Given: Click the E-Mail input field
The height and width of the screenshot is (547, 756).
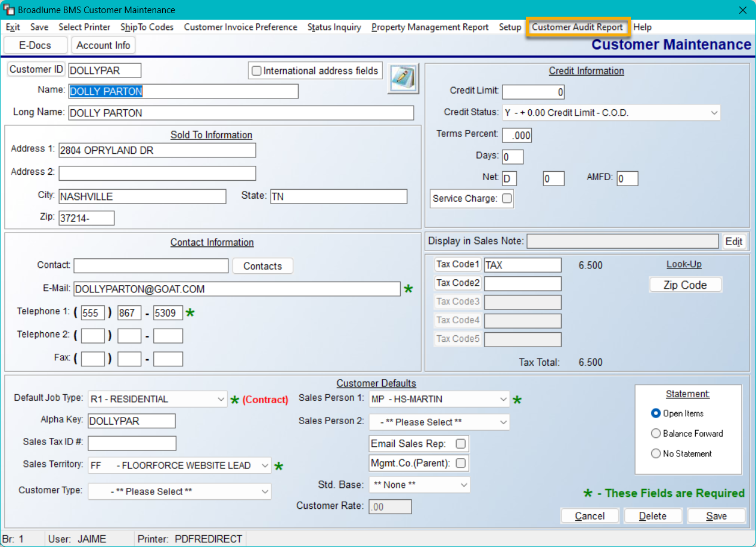Looking at the screenshot, I should 237,289.
